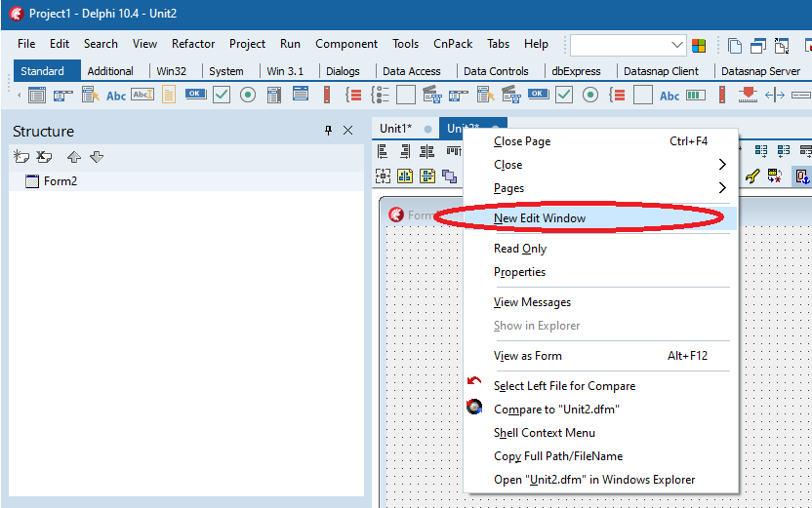Switch to Win32 palette tab

pyautogui.click(x=172, y=71)
